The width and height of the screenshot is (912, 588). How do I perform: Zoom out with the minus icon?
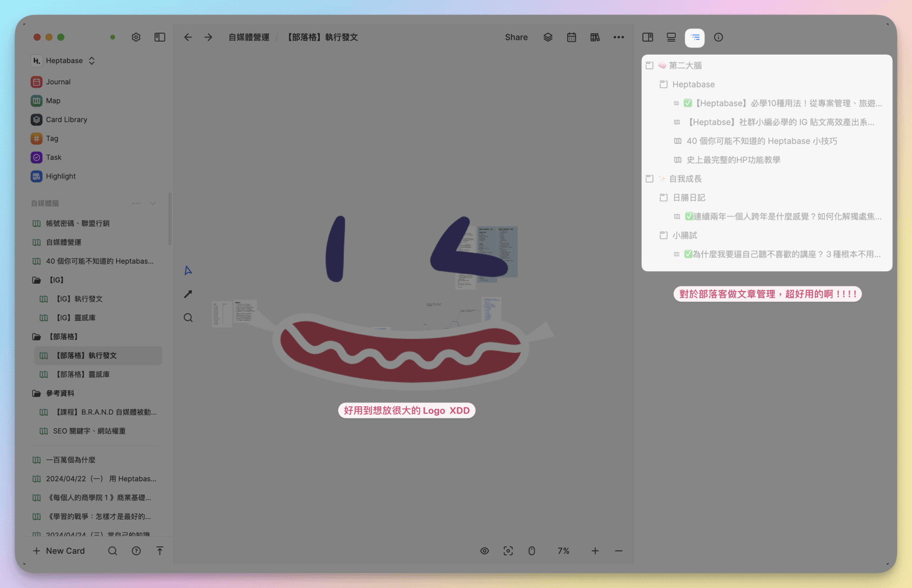point(618,551)
